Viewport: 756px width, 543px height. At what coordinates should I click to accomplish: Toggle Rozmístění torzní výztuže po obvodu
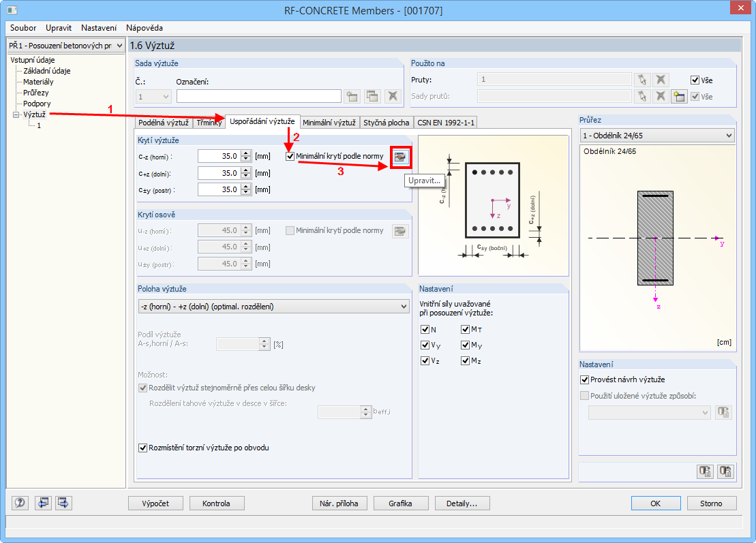point(142,448)
